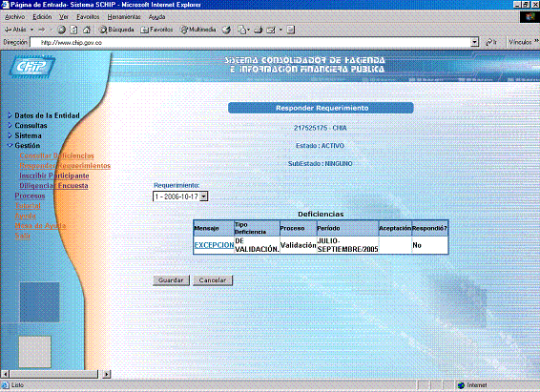Open the Favoritos toolbar button
This screenshot has height=392, width=540.
[x=156, y=30]
